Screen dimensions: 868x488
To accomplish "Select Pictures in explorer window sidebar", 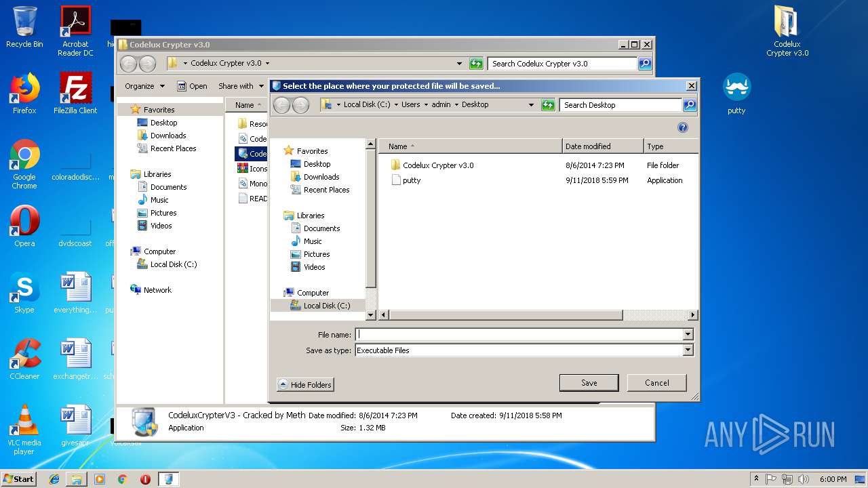I will click(x=163, y=213).
